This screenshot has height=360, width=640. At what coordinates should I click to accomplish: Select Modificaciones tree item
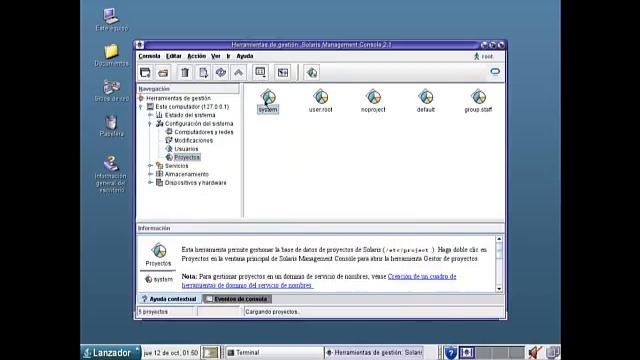[x=193, y=140]
